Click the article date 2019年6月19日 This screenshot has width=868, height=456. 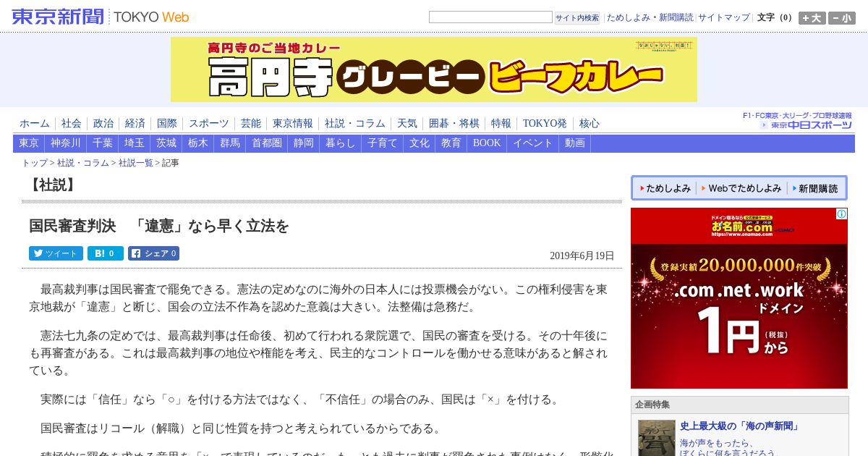(x=582, y=256)
